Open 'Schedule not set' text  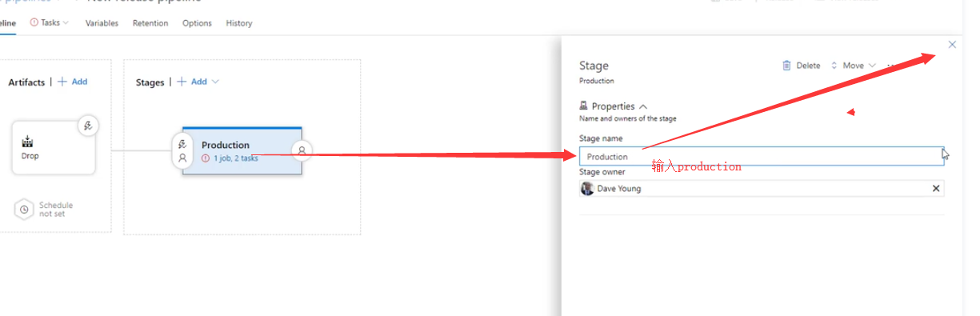tap(56, 210)
